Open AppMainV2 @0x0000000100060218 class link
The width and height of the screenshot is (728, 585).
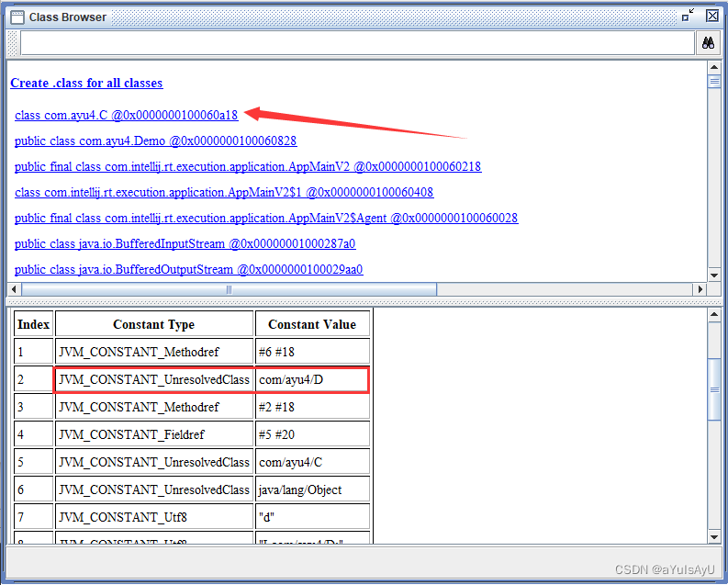[248, 166]
